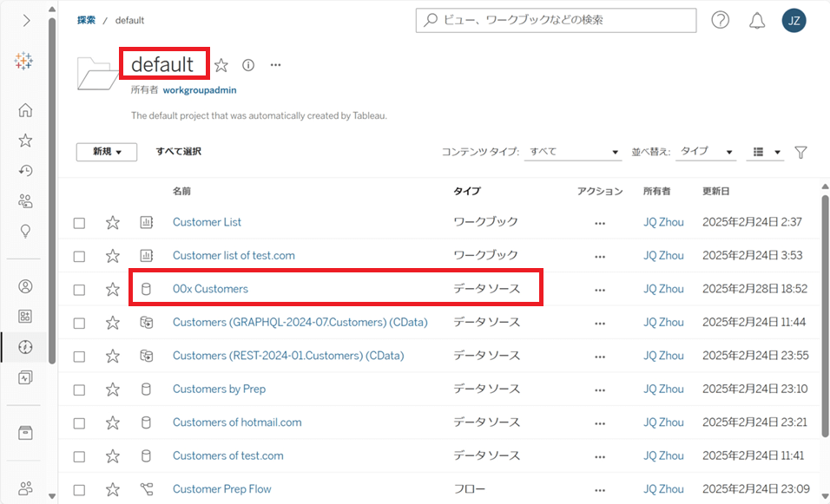Screen dimensions: 830x504
Task: Open Favorites from the left sidebar
Action: 24,141
